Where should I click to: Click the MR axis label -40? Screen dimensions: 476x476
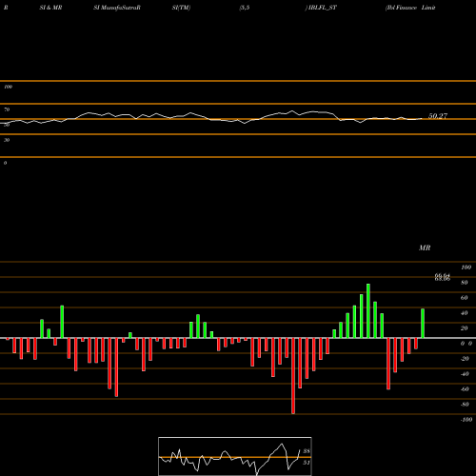pyautogui.click(x=465, y=374)
